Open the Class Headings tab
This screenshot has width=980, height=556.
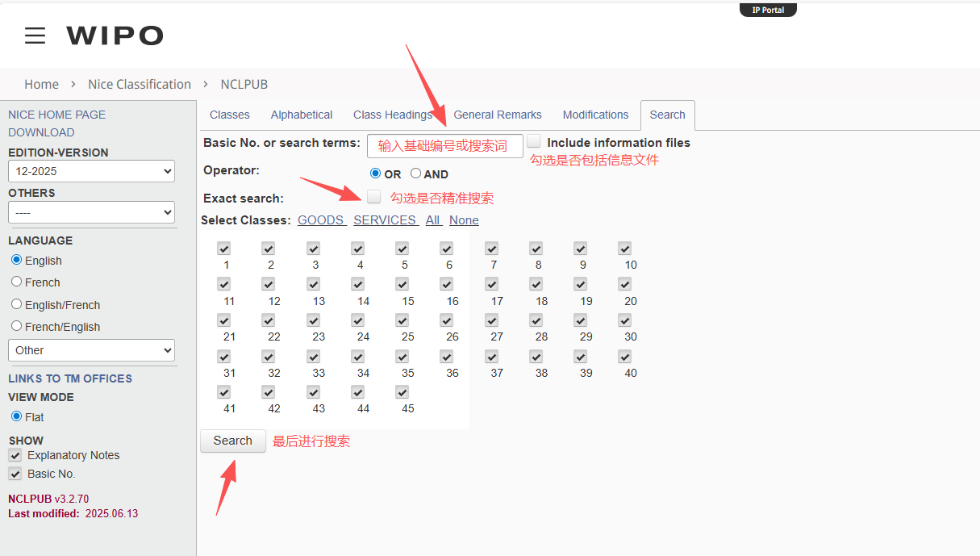coord(393,115)
